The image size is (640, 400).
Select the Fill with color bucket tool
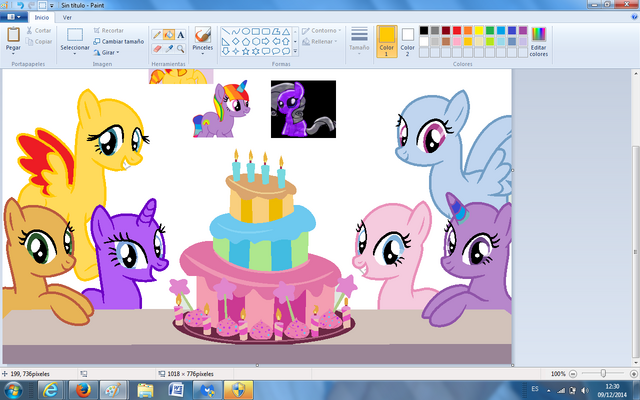tap(169, 35)
